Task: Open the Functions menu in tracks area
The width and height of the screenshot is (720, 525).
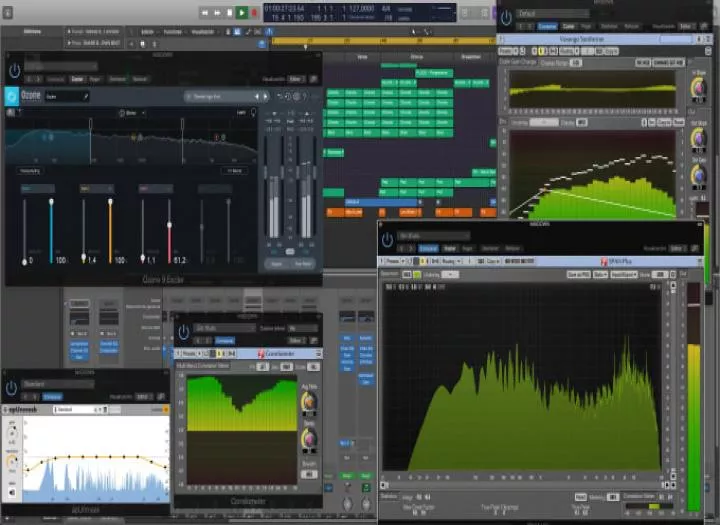Action: click(x=173, y=32)
